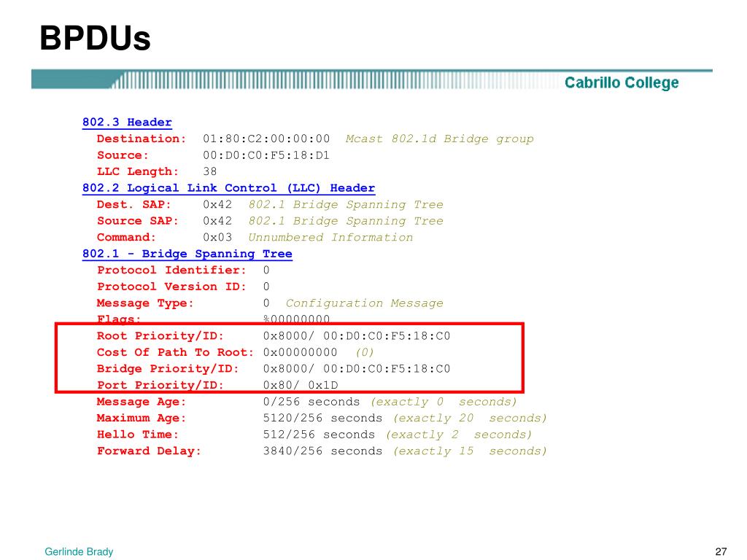Screen dimensions: 747x560
Task: Select path cost value 0x00000000
Action: 300,352
